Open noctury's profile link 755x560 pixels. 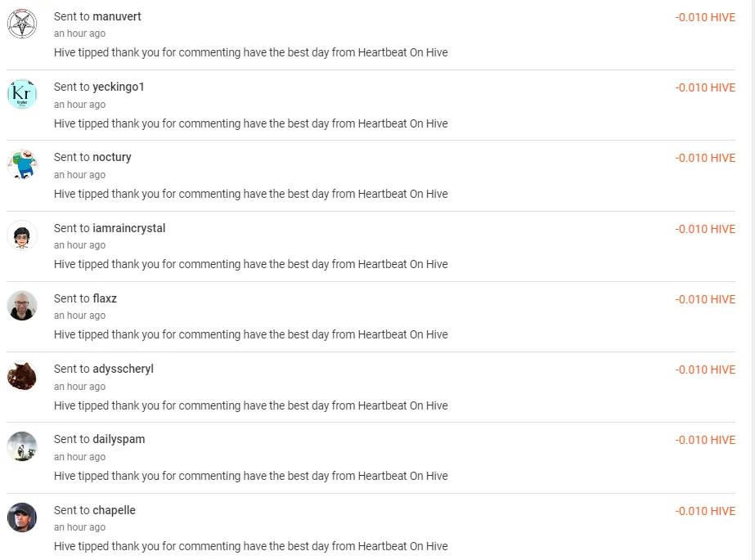coord(112,157)
